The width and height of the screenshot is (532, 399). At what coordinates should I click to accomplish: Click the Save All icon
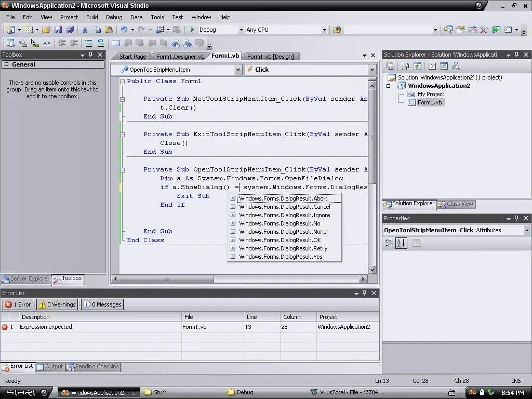pos(70,30)
